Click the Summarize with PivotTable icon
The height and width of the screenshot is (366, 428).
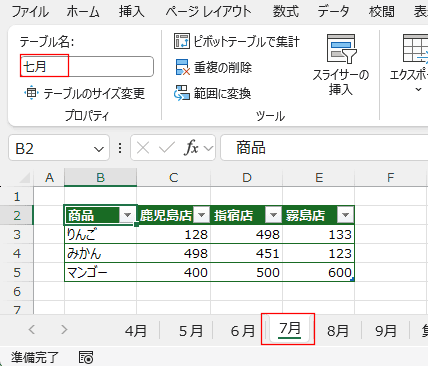pos(182,41)
